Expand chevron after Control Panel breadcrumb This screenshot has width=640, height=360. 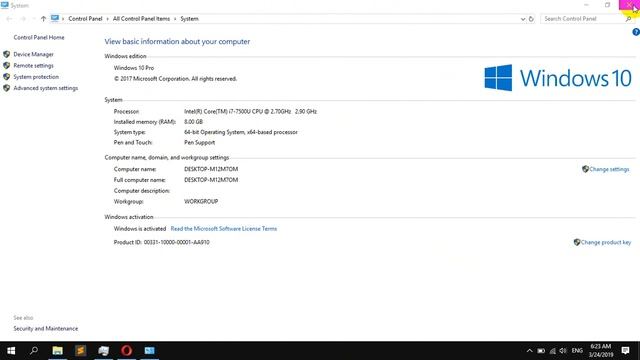click(x=107, y=19)
